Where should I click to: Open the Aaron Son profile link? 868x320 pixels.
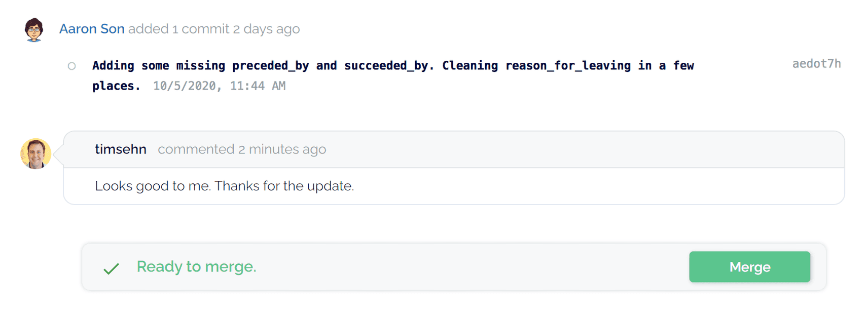pos(92,29)
